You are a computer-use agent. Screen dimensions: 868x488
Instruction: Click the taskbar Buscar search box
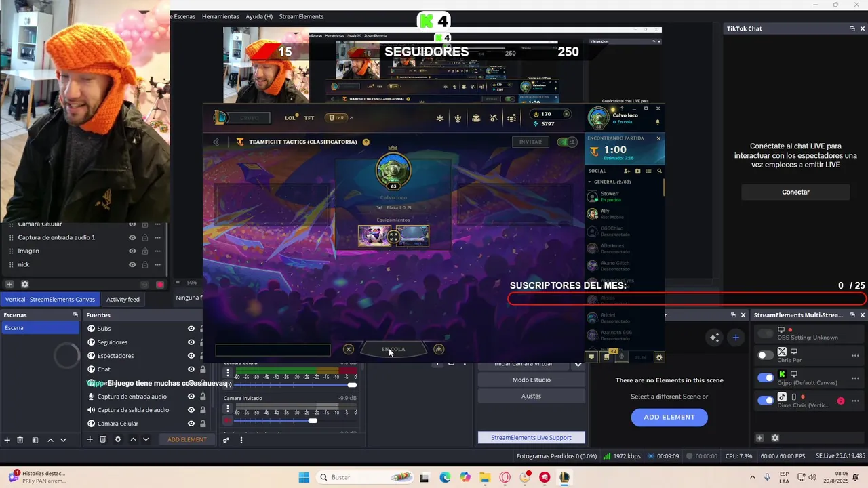point(365,478)
